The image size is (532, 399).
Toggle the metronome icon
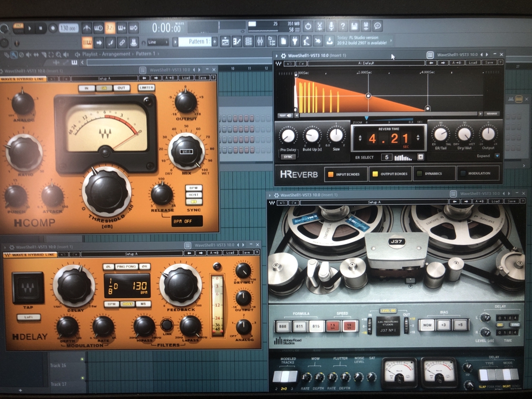[87, 28]
